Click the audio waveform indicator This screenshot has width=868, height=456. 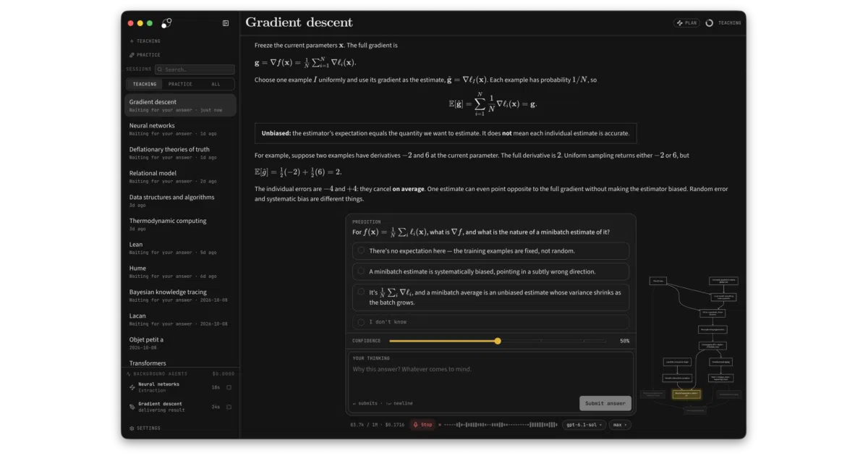coord(499,425)
